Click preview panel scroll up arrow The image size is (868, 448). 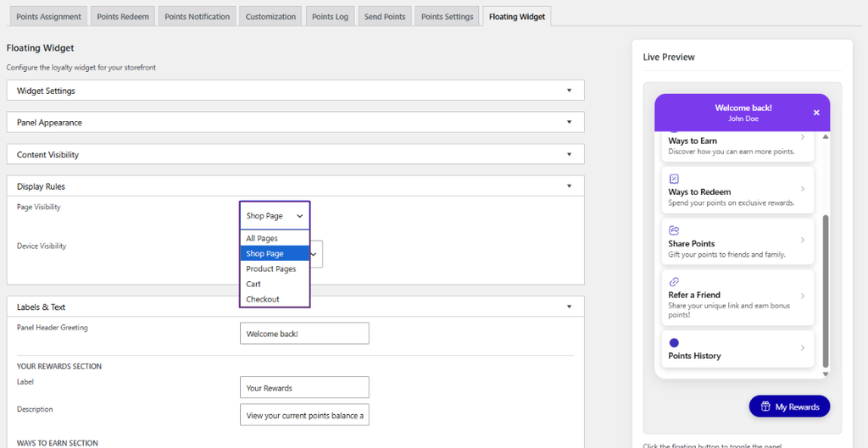[826, 136]
